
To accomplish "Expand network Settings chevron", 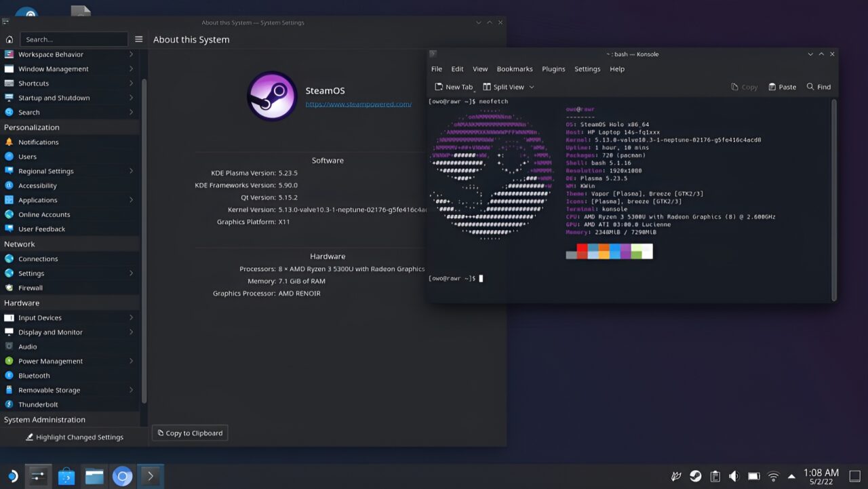I will click(x=131, y=273).
